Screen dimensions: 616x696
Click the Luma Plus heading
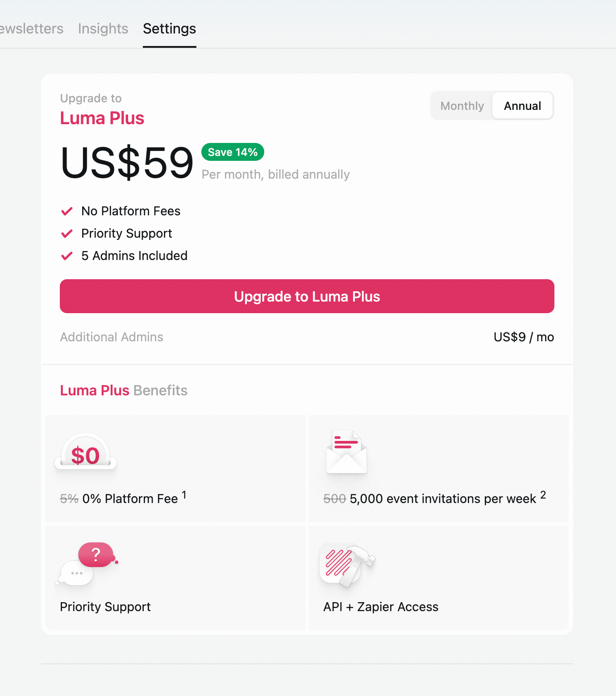coord(102,118)
